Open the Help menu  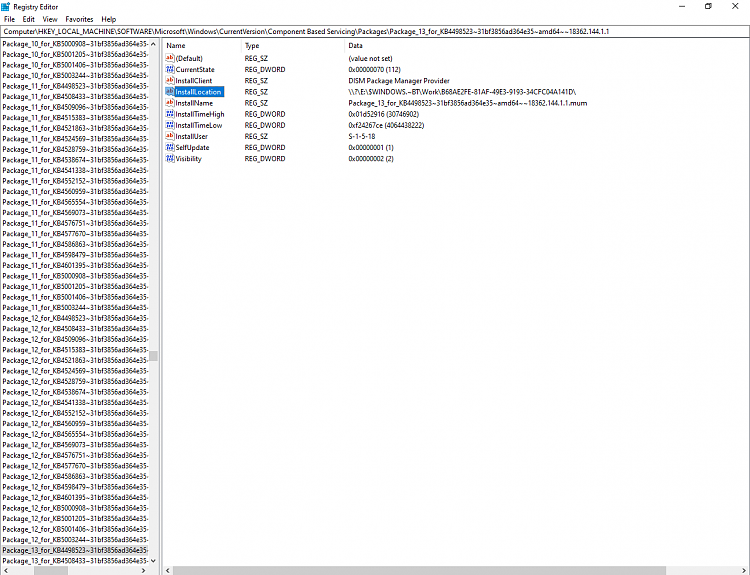click(109, 19)
